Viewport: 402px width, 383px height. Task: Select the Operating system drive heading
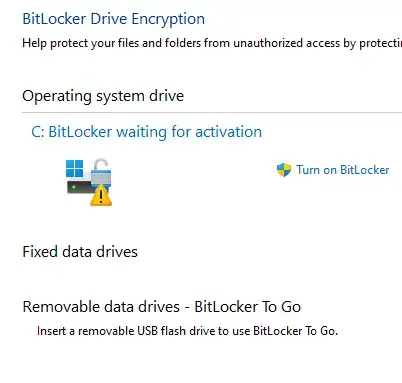(103, 96)
